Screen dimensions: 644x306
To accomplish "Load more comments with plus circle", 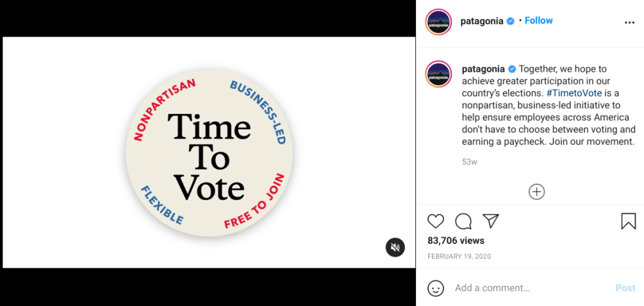I will coord(536,191).
